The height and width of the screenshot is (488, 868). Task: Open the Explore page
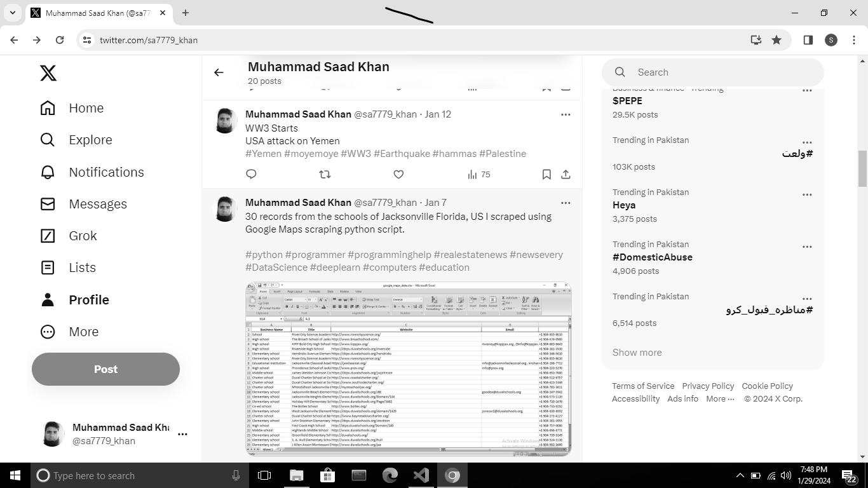coord(76,140)
